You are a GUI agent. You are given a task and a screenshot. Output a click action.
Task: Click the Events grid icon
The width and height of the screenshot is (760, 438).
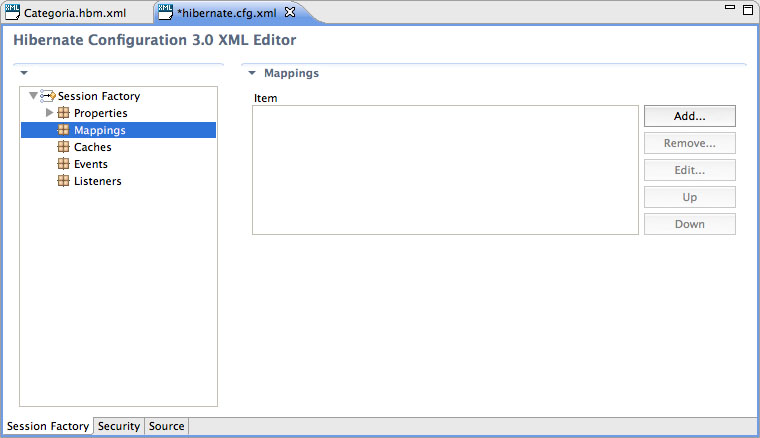[x=63, y=164]
